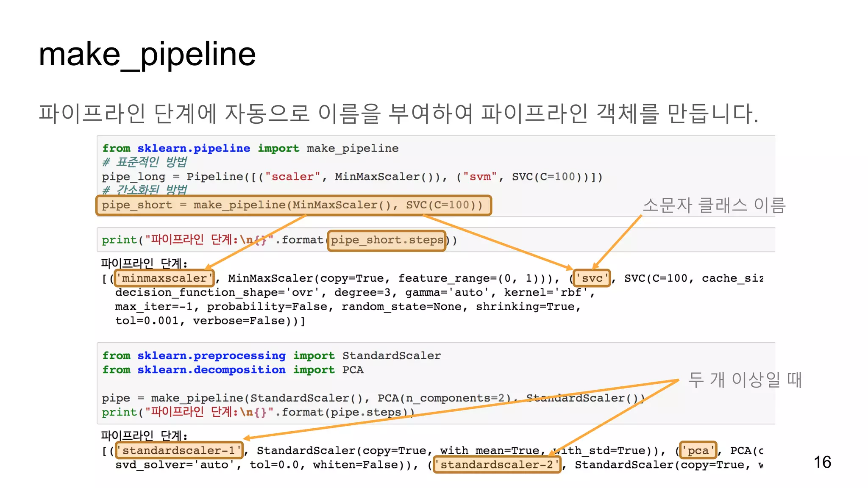Click the highlighted 'standardscaler-1' label
Viewport: 868px width, 488px height.
pos(180,450)
